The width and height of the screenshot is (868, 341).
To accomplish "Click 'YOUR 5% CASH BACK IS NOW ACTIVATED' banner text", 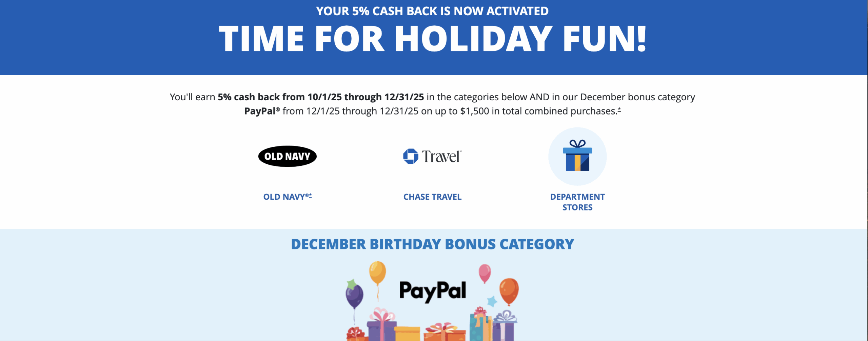I will [x=432, y=11].
